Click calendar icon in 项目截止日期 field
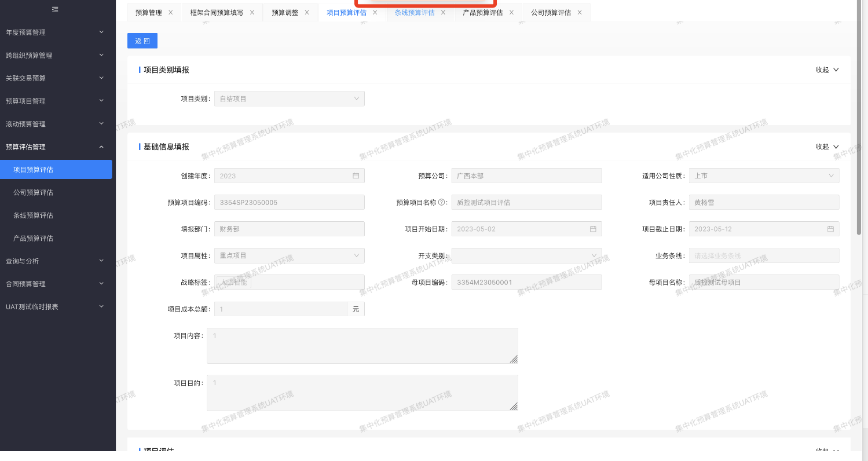Image resolution: width=868 pixels, height=461 pixels. [x=830, y=229]
